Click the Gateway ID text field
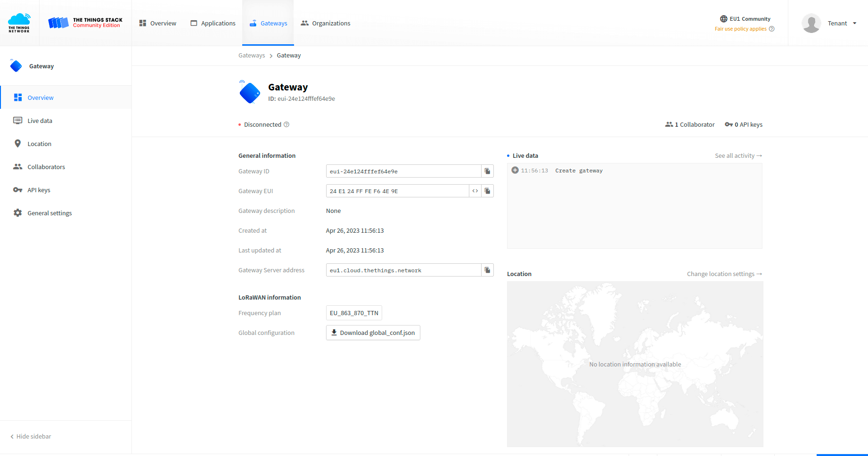Viewport: 868px width, 456px height. coord(403,171)
